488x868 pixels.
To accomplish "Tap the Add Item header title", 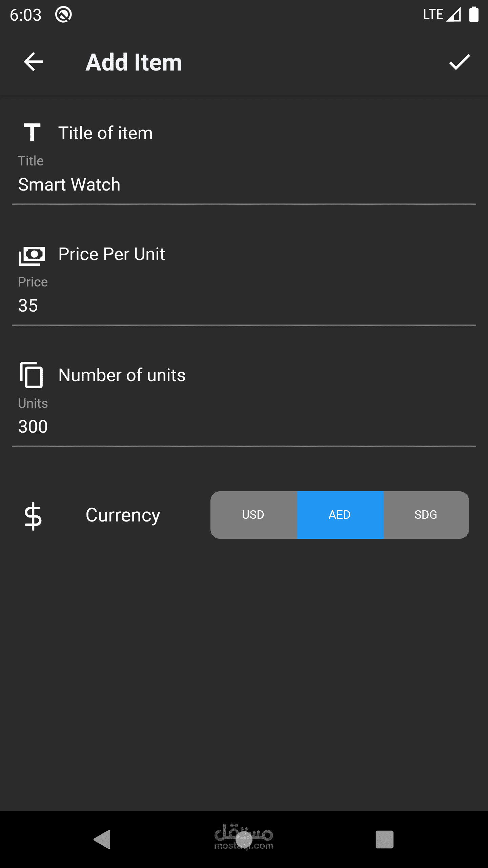I will tap(134, 62).
